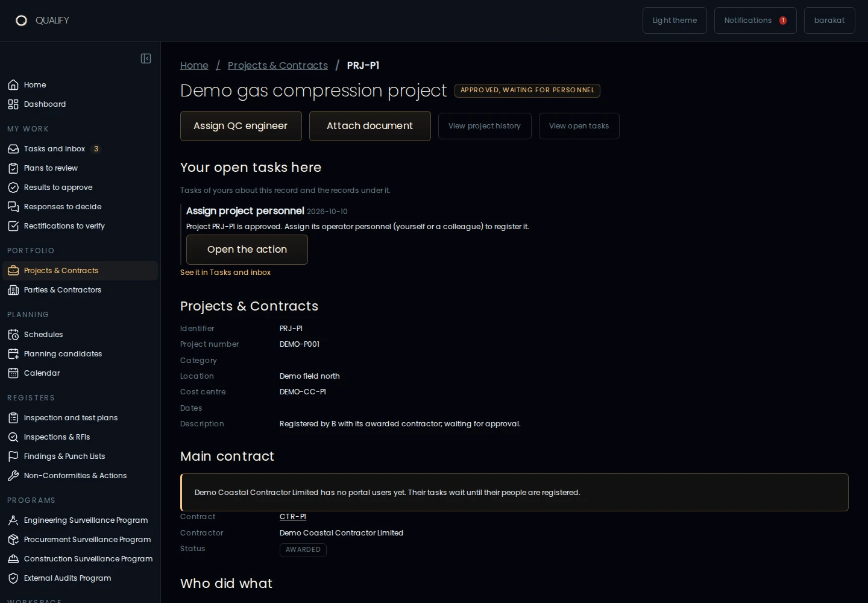868x603 pixels.
Task: Click the DEMO-CC-P1 cost centre value
Action: 303,392
